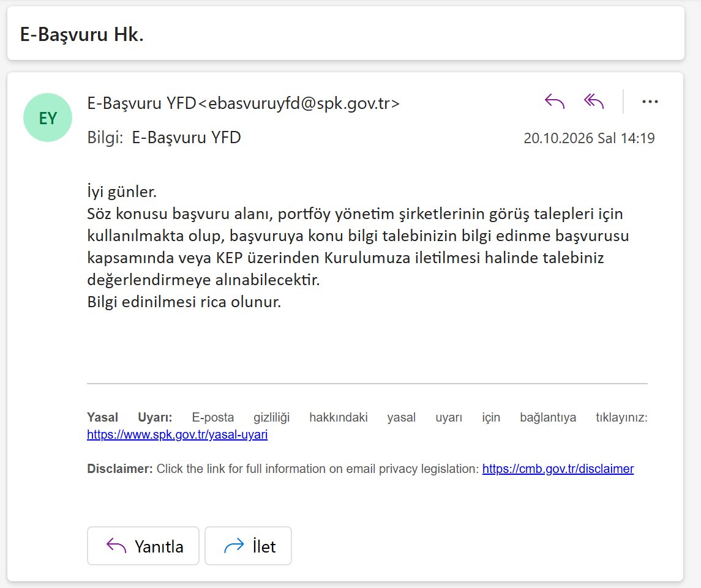
Task: Click the Yasal Uyarı label
Action: click(130, 417)
